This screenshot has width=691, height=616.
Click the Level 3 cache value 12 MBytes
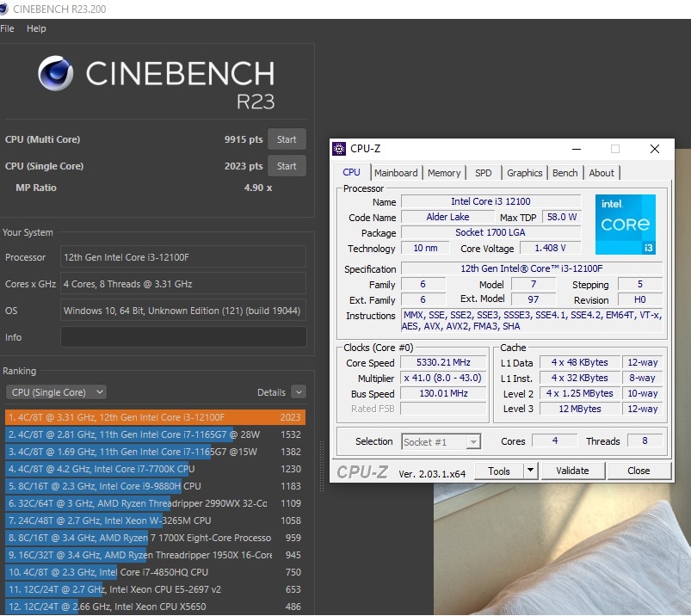coord(579,409)
